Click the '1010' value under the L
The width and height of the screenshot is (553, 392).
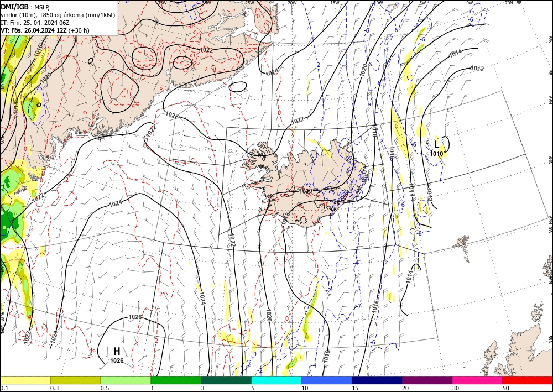436,153
